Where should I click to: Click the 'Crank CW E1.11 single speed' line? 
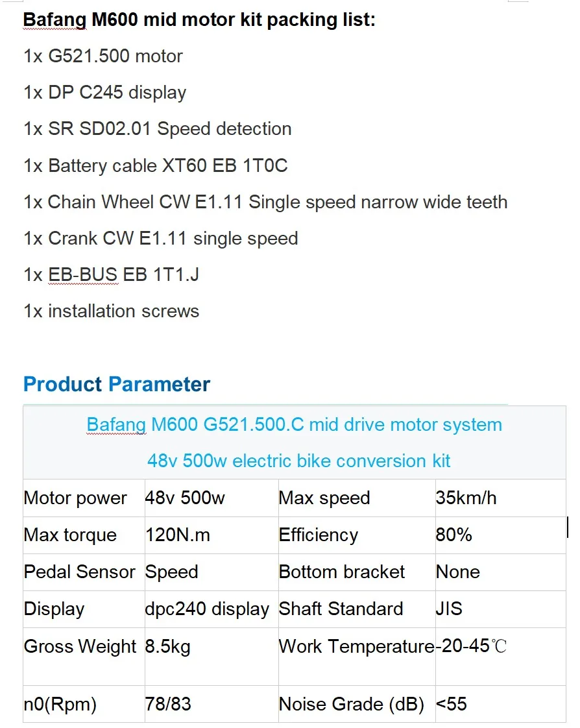click(x=161, y=238)
